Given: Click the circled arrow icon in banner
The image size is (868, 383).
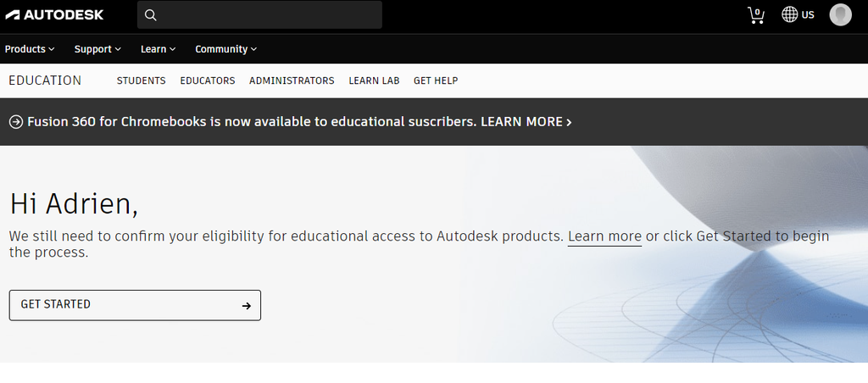Looking at the screenshot, I should tap(16, 122).
